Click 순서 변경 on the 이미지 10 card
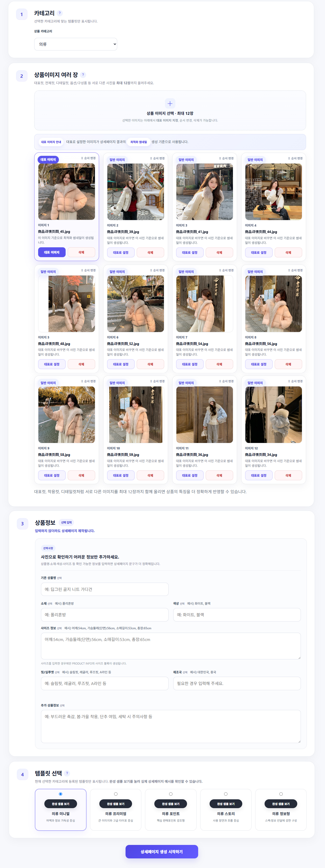Viewport: 325px width, 868px height. point(157,381)
